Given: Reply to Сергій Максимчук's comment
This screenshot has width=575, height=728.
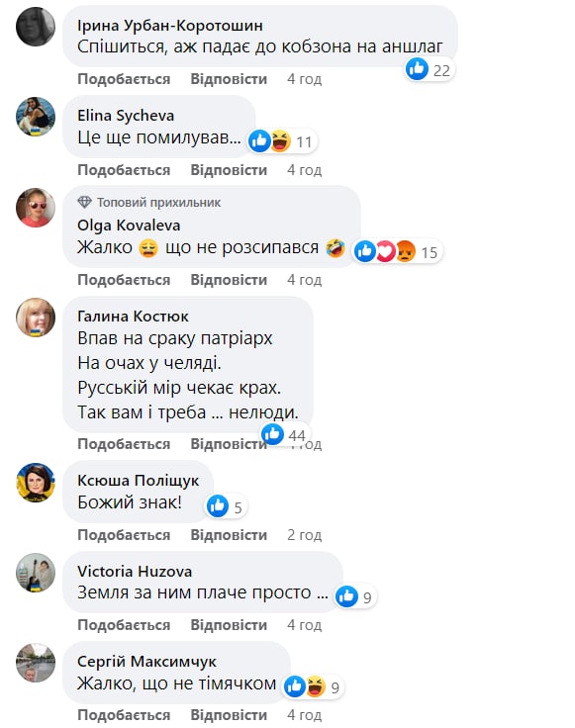Looking at the screenshot, I should tap(229, 715).
